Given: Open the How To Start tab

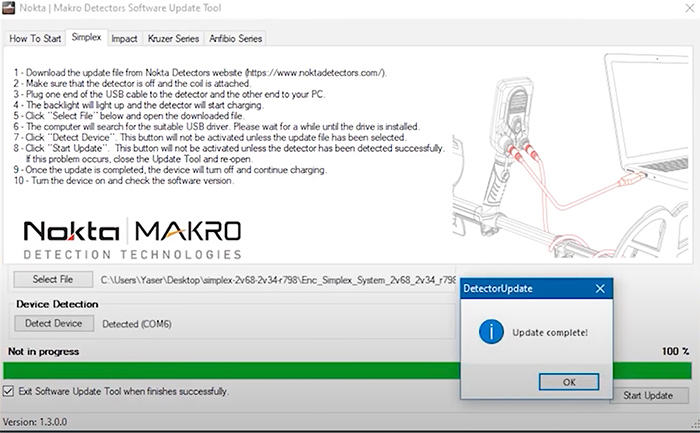Looking at the screenshot, I should click(35, 39).
